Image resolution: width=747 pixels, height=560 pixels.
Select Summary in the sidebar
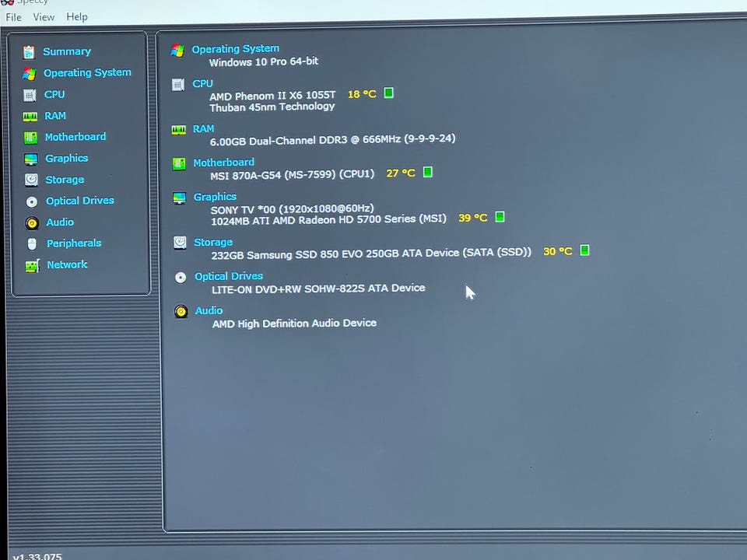[67, 51]
